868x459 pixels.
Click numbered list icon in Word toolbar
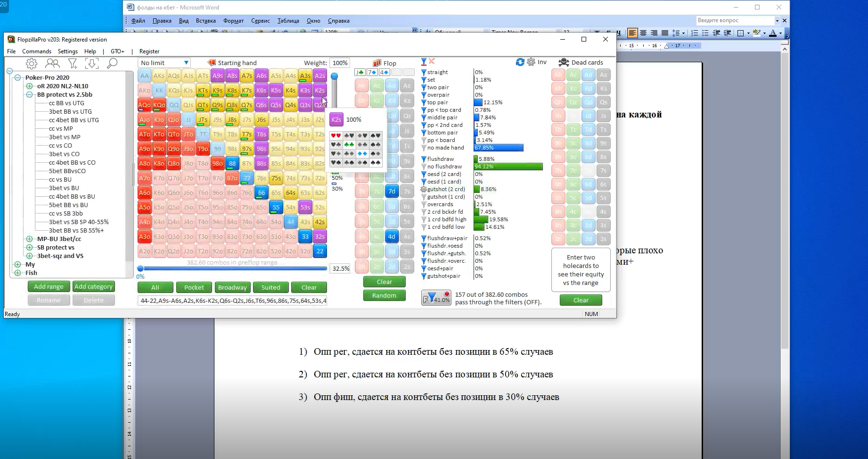click(x=694, y=33)
